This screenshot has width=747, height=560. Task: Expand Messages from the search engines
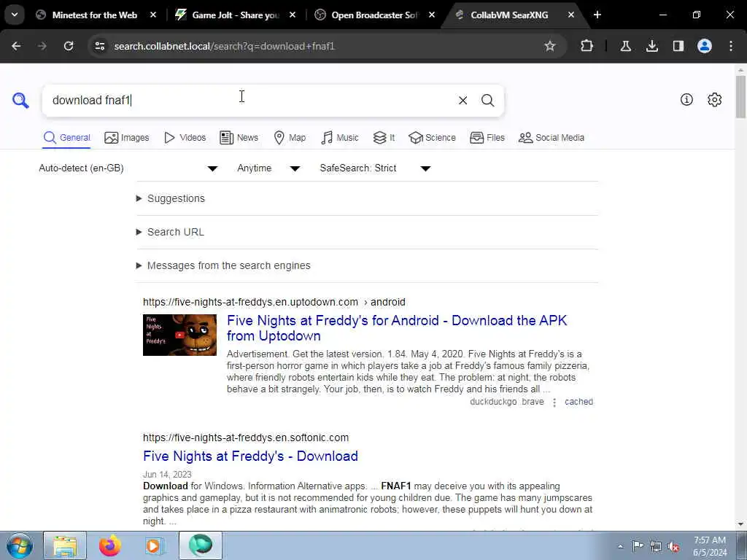[223, 265]
